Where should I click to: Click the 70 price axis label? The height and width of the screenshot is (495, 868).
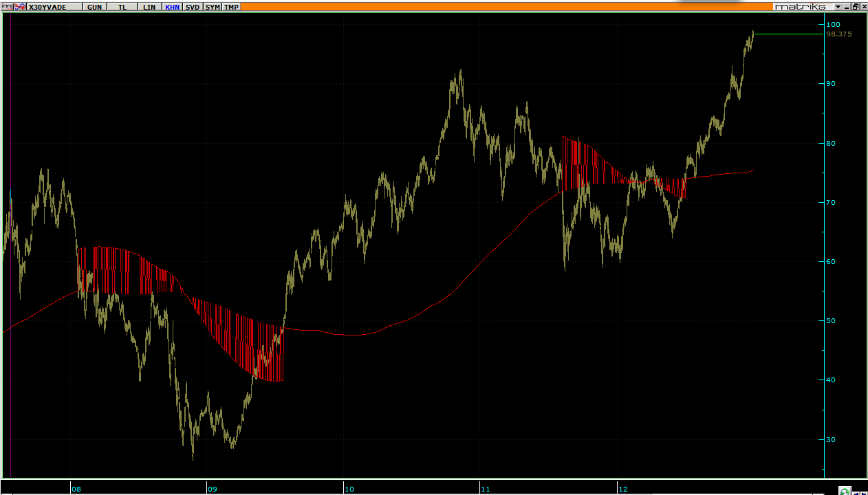(x=831, y=202)
